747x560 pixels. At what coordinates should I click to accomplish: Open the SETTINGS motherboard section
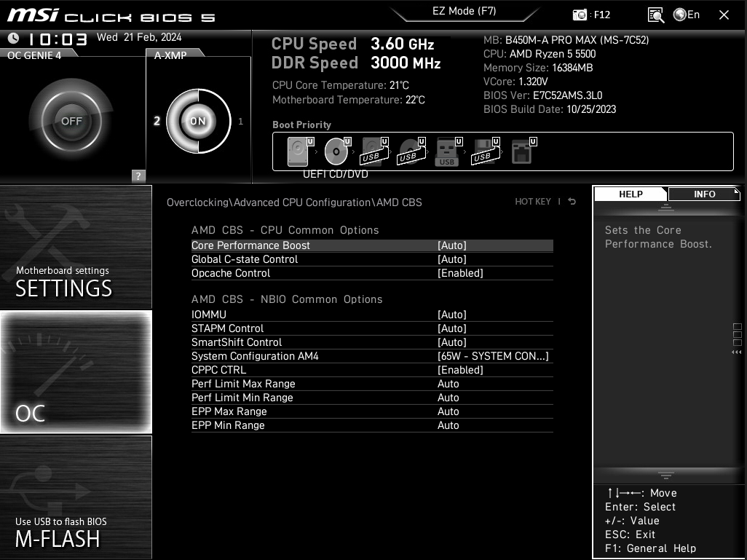(x=76, y=247)
